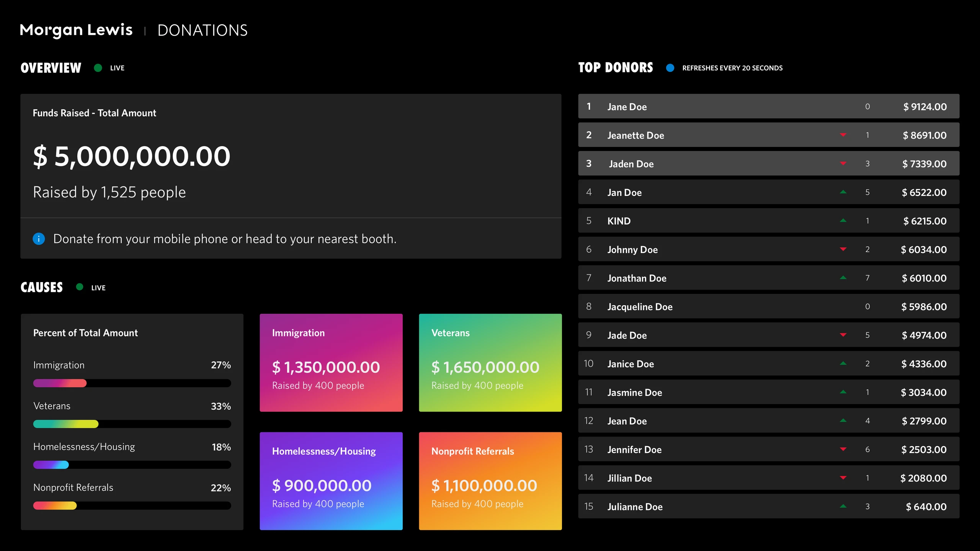Select Julianne Doe donor name

pos(635,507)
